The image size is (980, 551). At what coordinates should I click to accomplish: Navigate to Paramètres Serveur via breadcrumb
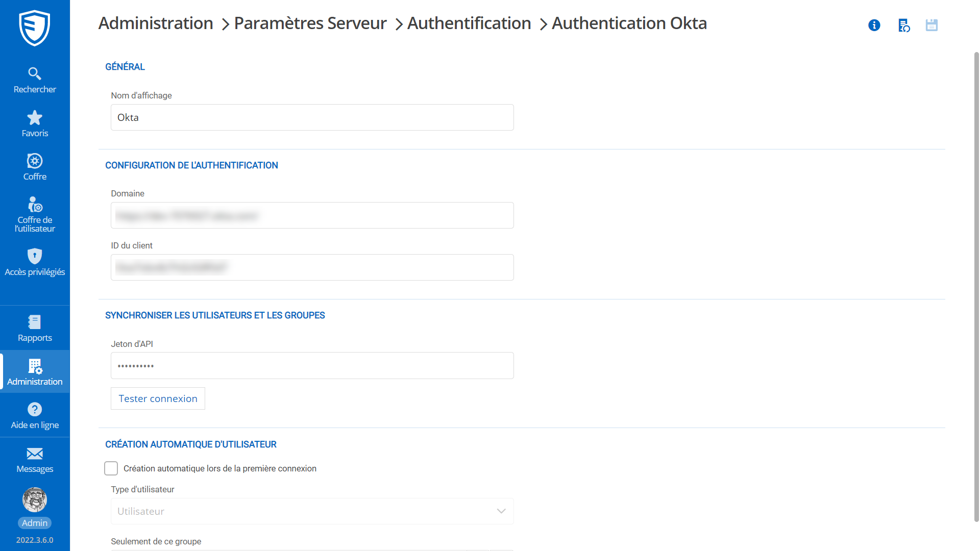(x=310, y=23)
